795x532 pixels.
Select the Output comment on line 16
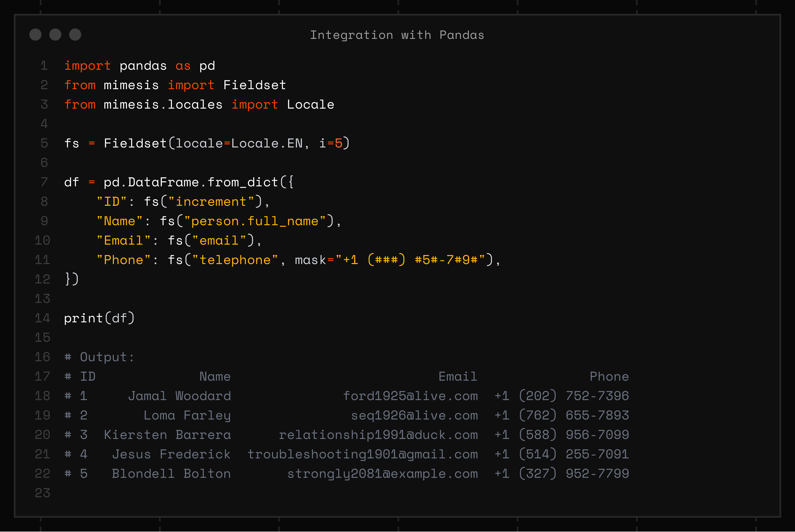tap(99, 357)
